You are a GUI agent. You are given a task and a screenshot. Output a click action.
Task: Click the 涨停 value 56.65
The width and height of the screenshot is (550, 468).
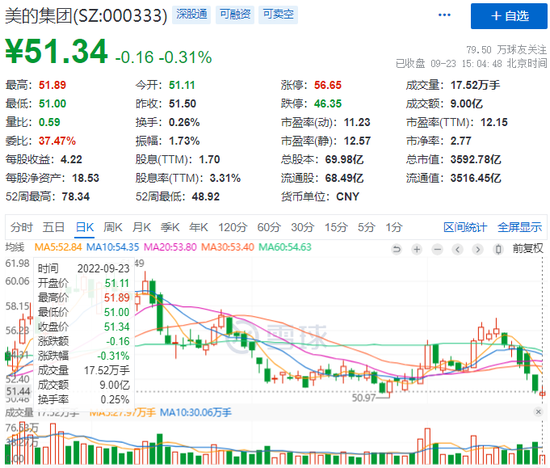328,85
